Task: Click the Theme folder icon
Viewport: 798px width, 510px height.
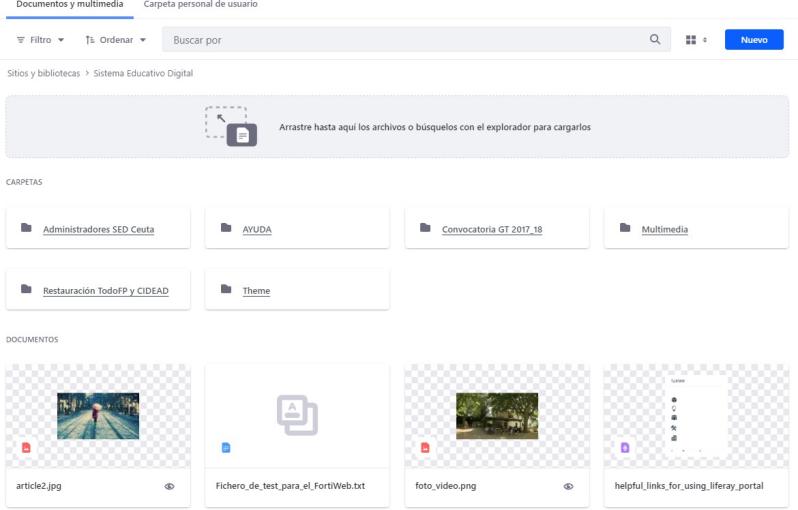Action: pyautogui.click(x=226, y=289)
